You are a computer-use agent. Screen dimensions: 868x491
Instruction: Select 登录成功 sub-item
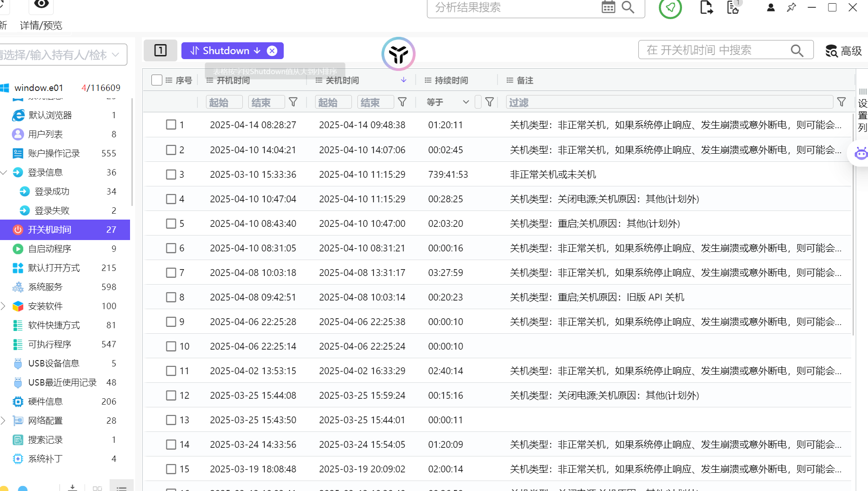click(x=65, y=192)
